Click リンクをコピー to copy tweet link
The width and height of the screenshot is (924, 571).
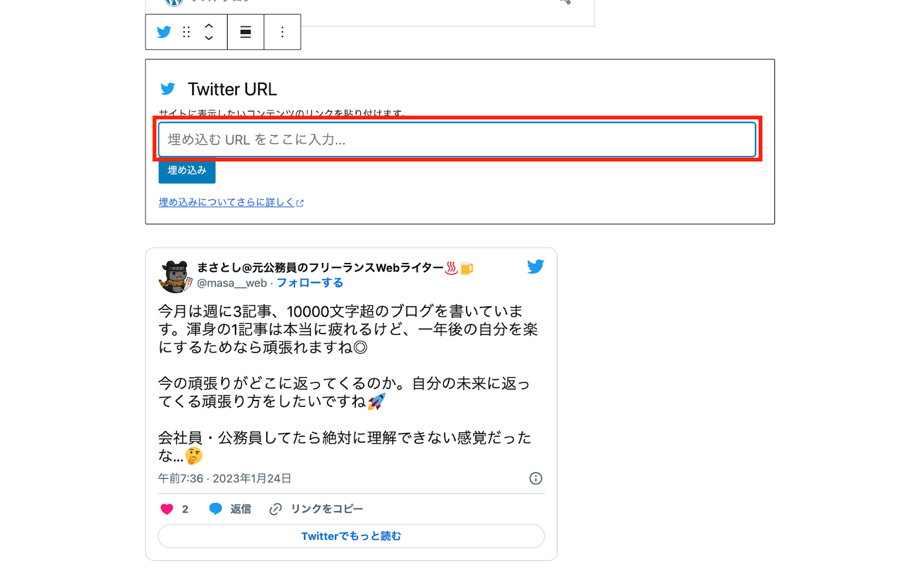[x=316, y=509]
